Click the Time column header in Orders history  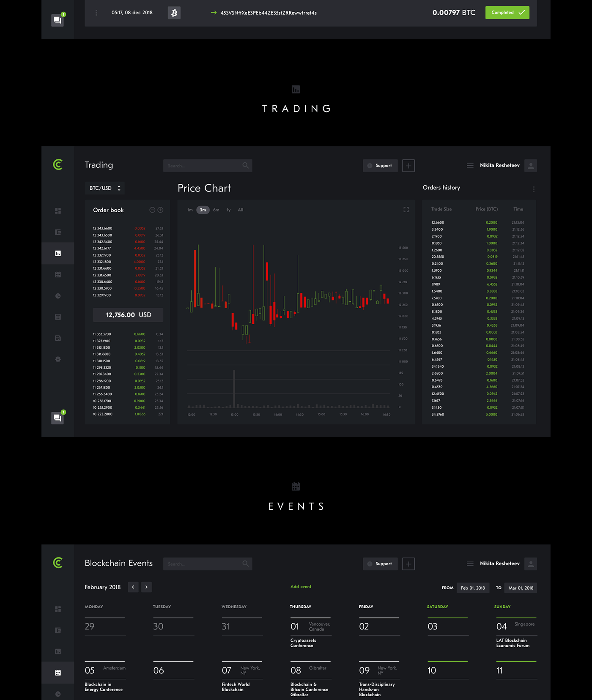[x=518, y=209]
